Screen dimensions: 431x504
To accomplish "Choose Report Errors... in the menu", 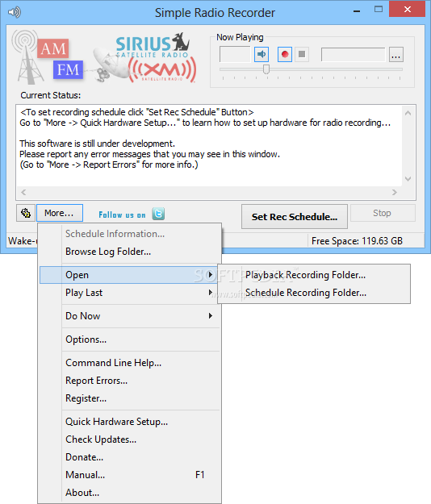I will click(130, 381).
